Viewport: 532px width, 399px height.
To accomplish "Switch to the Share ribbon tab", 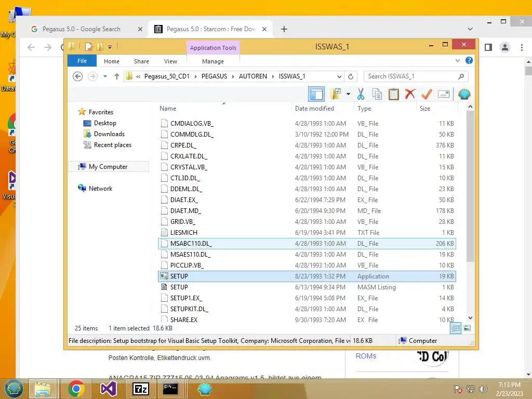I will pos(141,61).
